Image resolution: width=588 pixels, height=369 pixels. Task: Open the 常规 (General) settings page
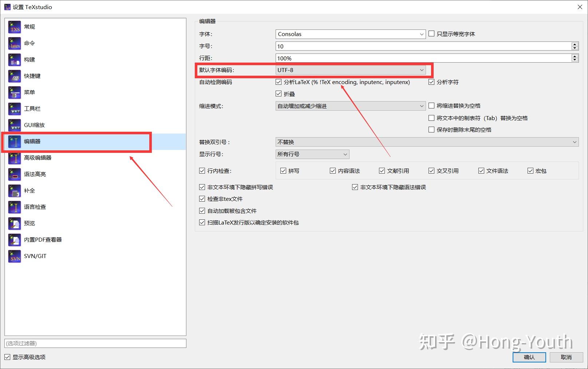click(29, 27)
